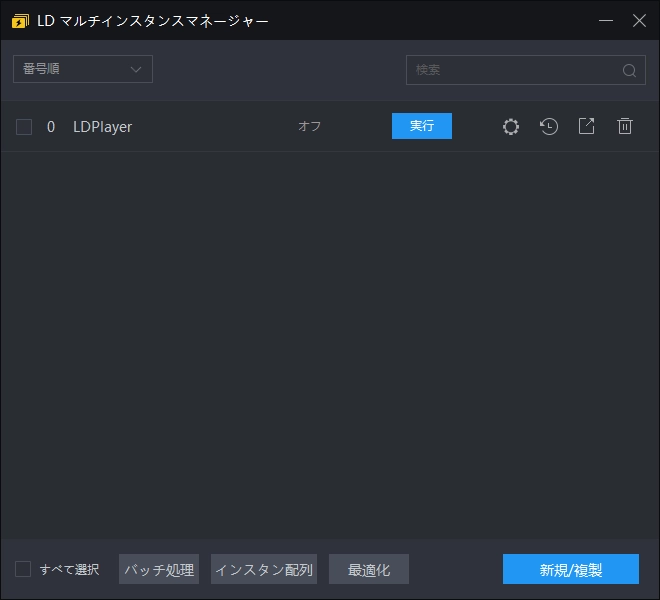The height and width of the screenshot is (600, 660).
Task: Click the search magnifier icon
Action: coord(629,70)
